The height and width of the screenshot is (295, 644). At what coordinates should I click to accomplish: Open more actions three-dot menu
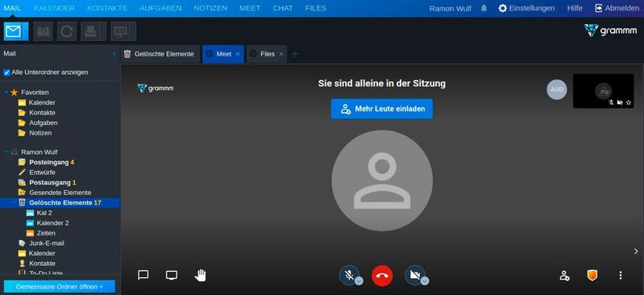[621, 276]
